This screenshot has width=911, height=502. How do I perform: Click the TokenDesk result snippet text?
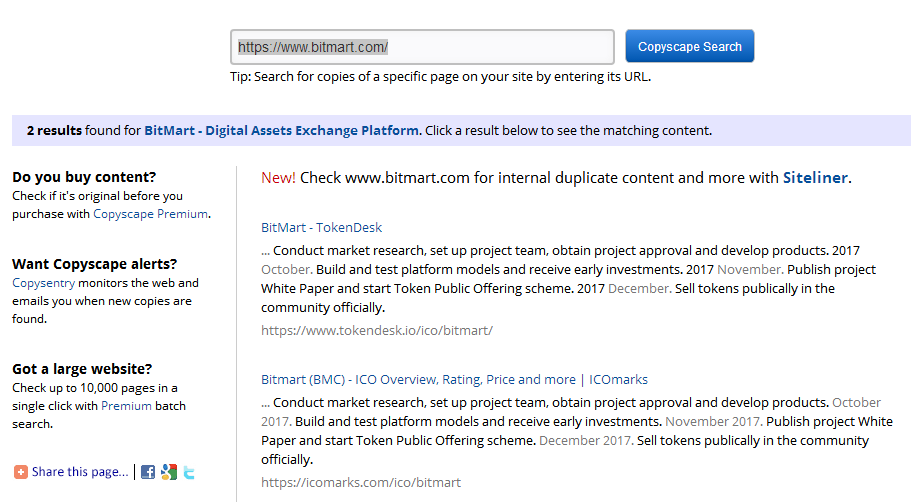point(568,279)
